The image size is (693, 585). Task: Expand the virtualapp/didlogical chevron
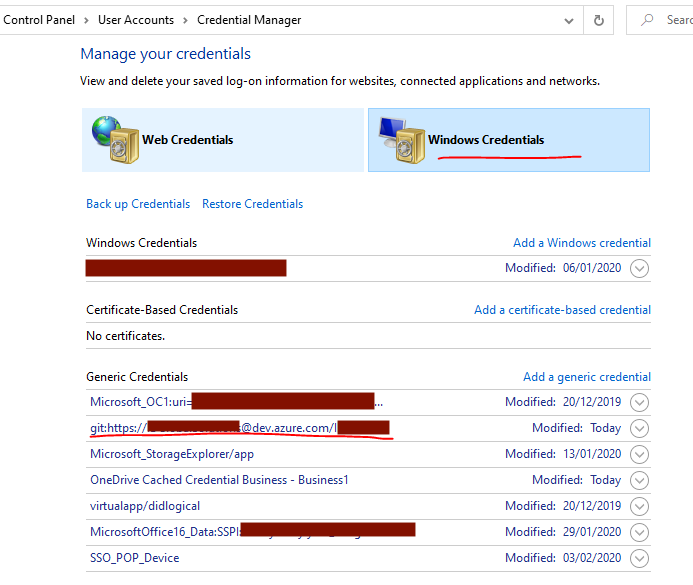coord(639,506)
